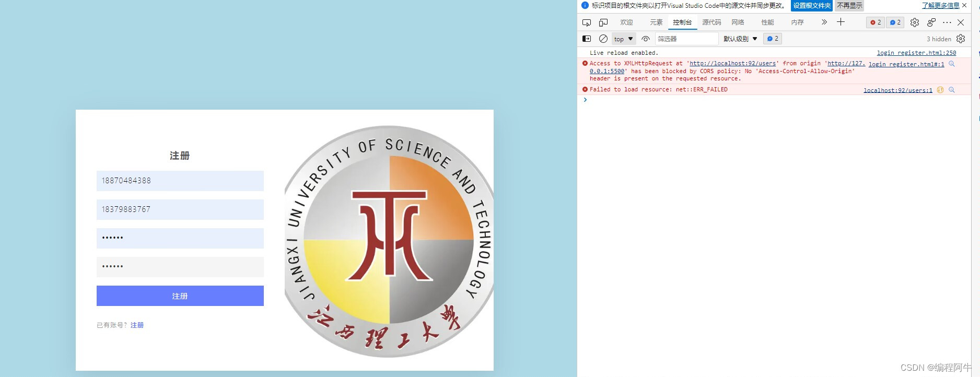Click the 3 hidden label
The height and width of the screenshot is (377, 980).
pos(939,39)
